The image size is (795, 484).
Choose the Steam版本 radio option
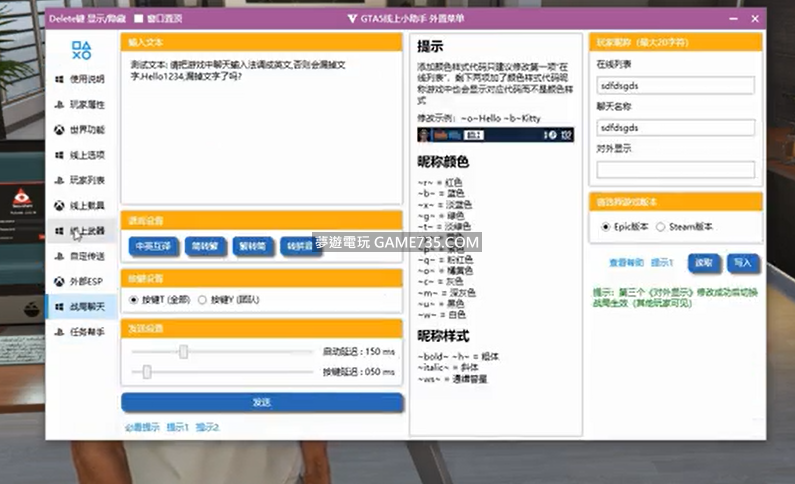coord(661,227)
